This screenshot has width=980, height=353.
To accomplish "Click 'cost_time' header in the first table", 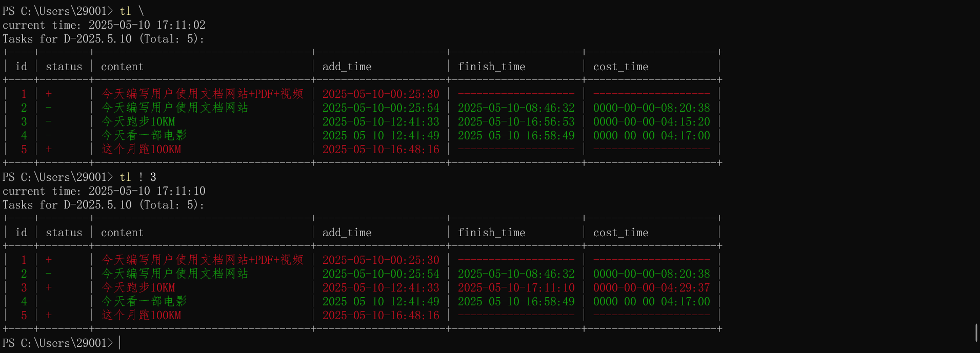I will (621, 67).
